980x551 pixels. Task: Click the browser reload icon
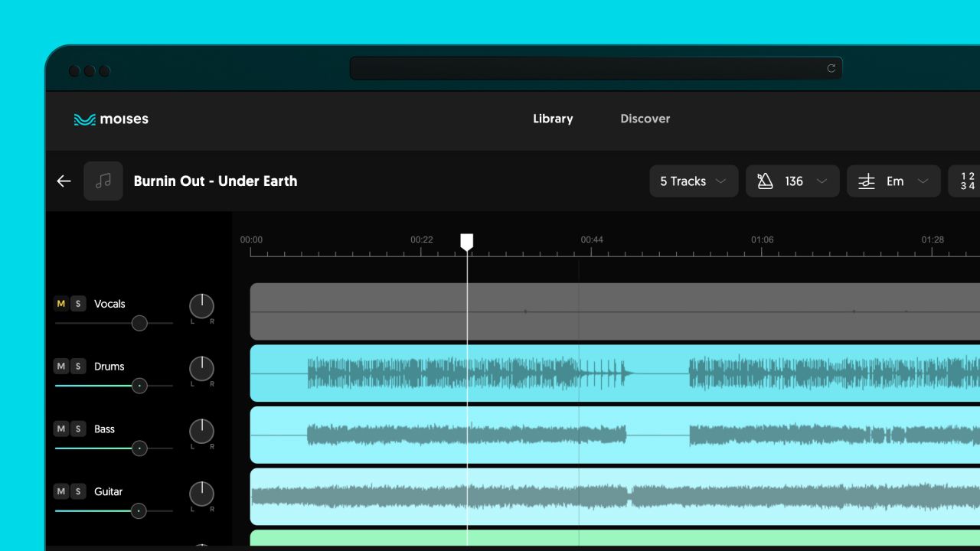point(831,69)
